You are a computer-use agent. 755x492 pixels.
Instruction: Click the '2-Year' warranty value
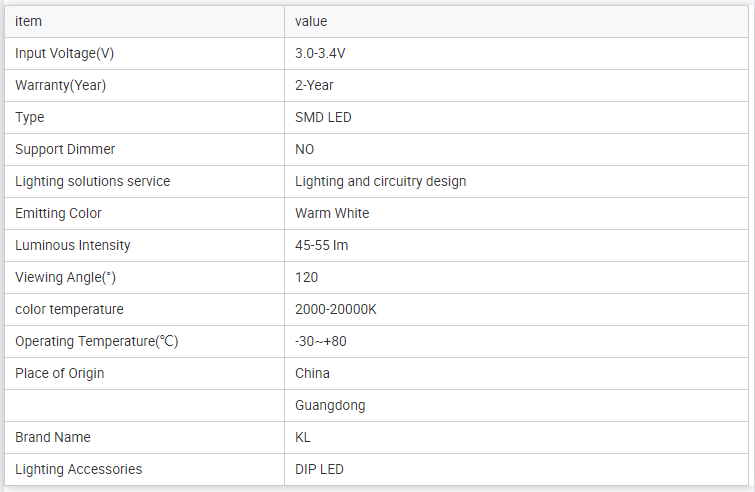[x=314, y=85]
